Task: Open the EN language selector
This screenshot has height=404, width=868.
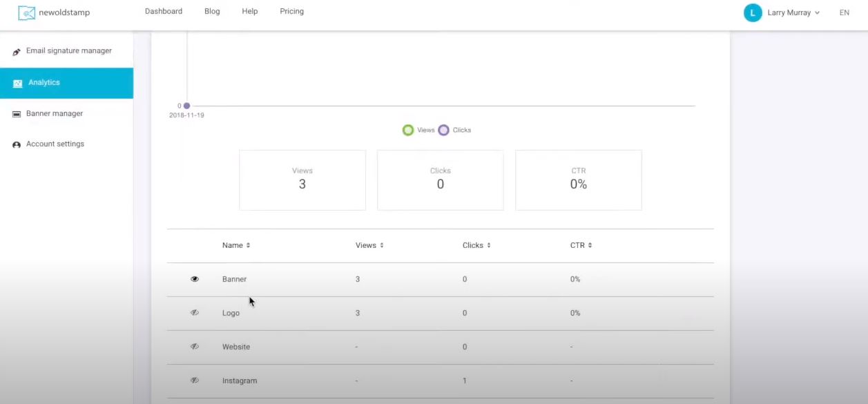Action: tap(844, 12)
